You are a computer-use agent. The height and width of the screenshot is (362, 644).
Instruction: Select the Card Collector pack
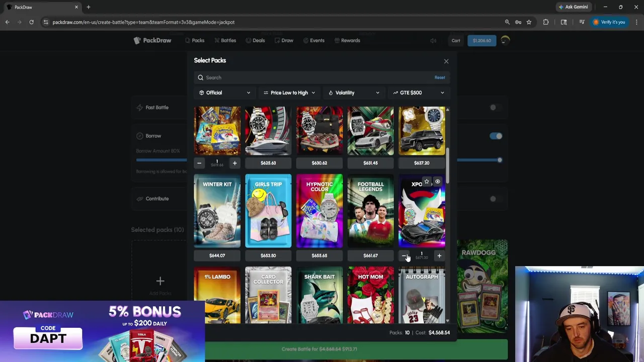(268, 295)
